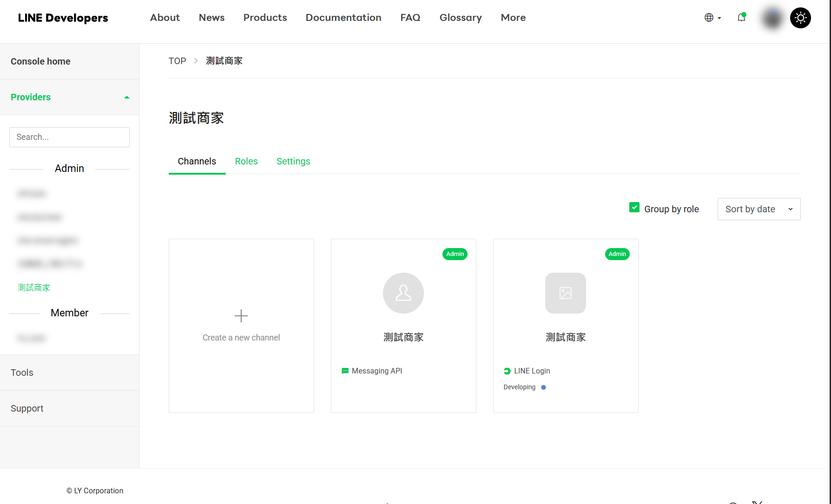
Task: Click the LINE Login channel image placeholder
Action: 566,293
